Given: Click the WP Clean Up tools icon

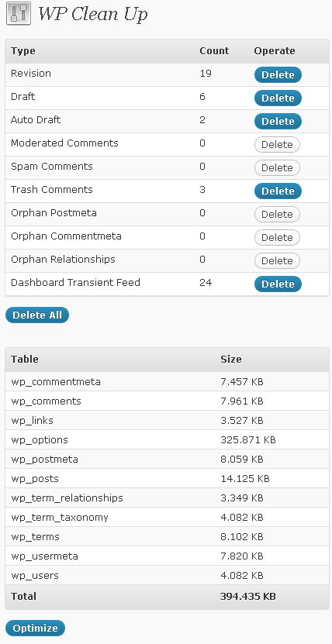Looking at the screenshot, I should [19, 14].
